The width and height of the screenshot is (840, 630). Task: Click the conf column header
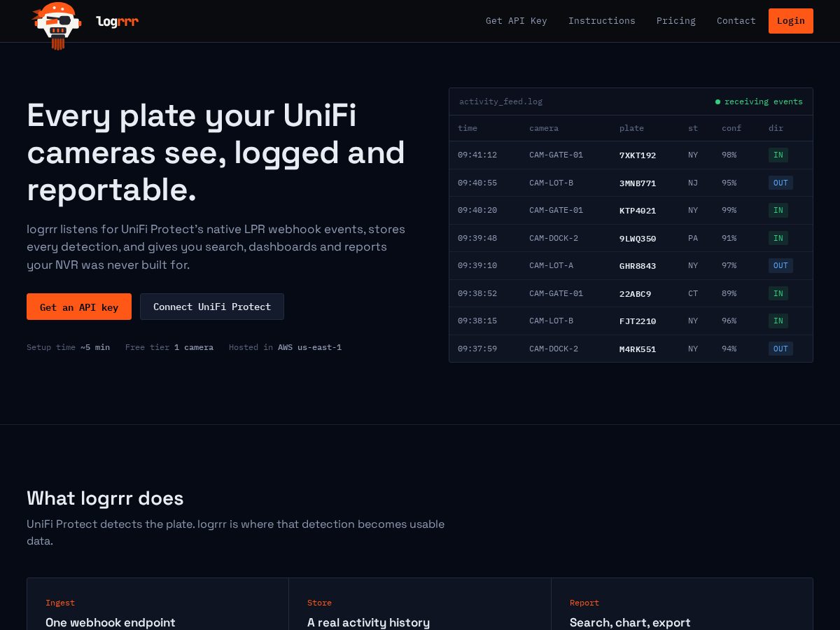point(731,128)
